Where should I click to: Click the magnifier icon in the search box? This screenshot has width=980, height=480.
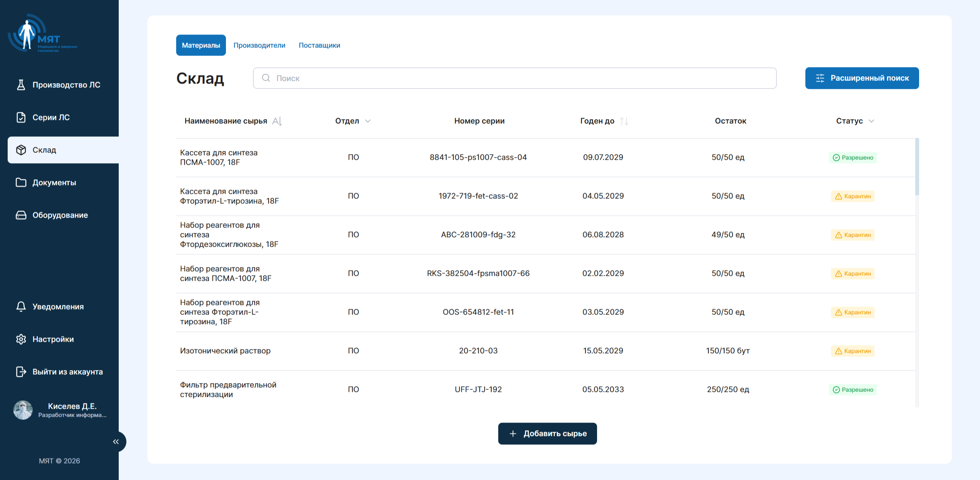(x=266, y=78)
